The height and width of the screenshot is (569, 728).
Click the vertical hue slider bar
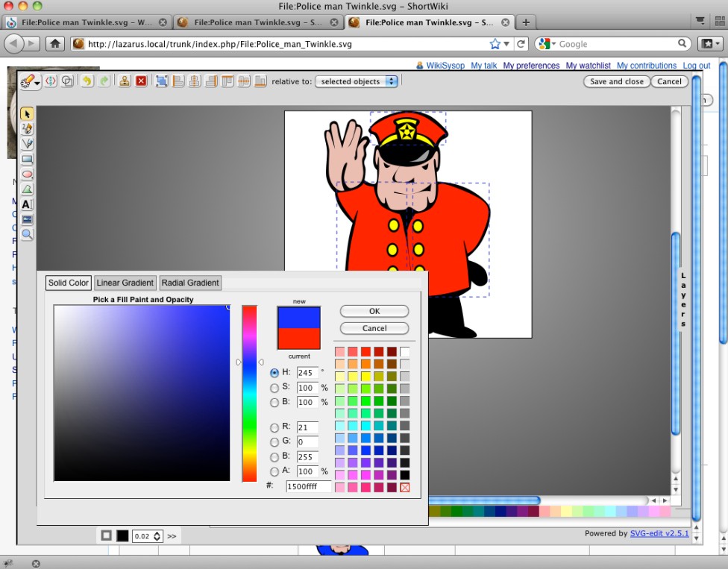click(249, 394)
